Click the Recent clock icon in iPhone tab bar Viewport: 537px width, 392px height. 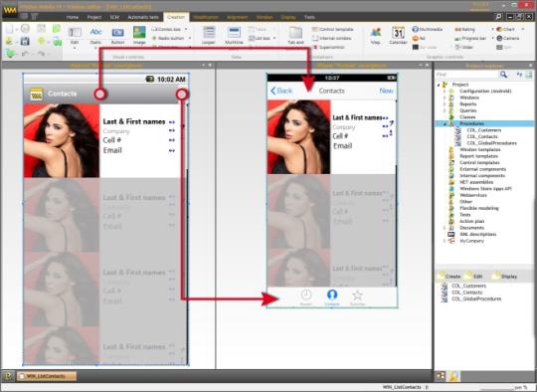click(x=306, y=296)
